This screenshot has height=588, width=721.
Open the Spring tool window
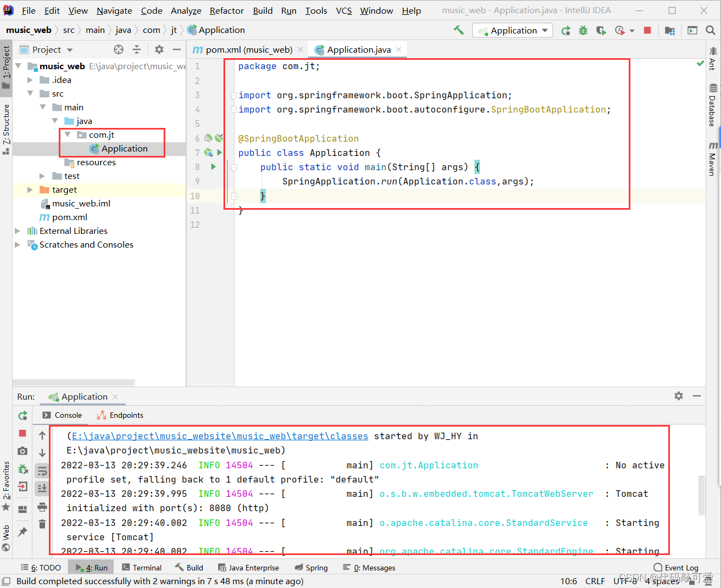tap(311, 568)
